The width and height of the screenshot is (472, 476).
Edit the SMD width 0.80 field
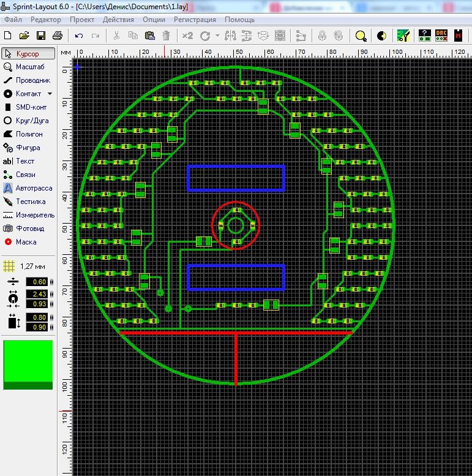[37, 317]
